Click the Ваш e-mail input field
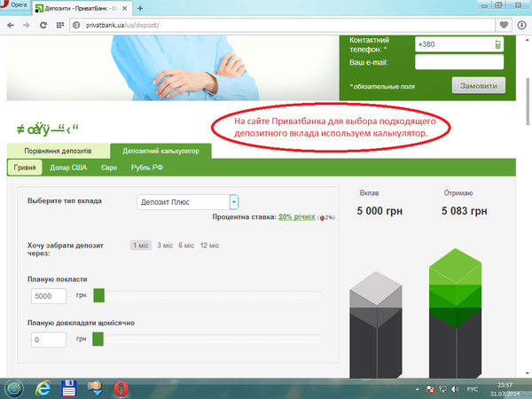Viewport: 532px width, 399px height. point(459,62)
